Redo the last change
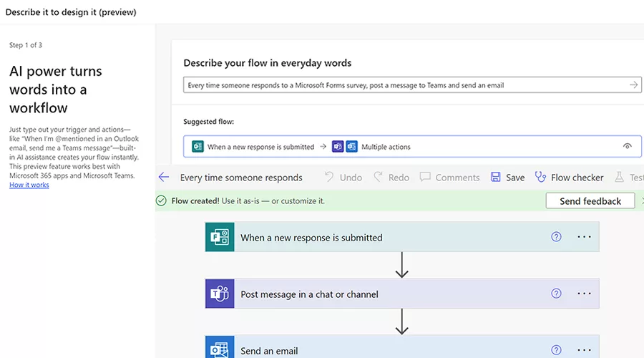 point(391,177)
